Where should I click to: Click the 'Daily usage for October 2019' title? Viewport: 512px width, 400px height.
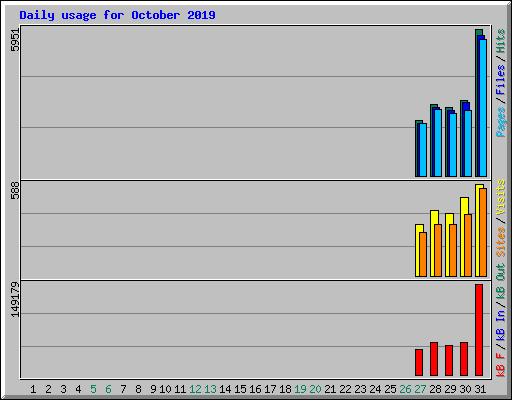tap(117, 15)
